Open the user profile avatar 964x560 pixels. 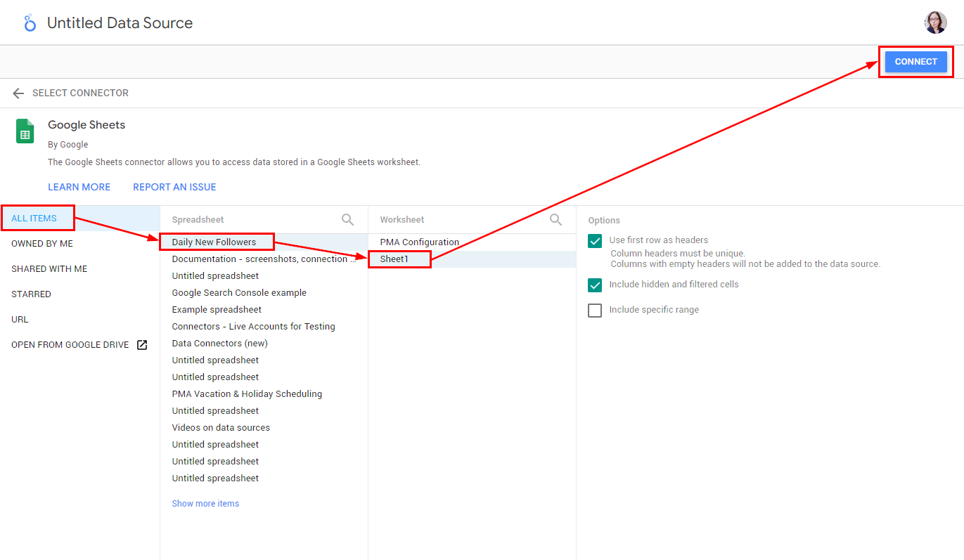point(935,22)
